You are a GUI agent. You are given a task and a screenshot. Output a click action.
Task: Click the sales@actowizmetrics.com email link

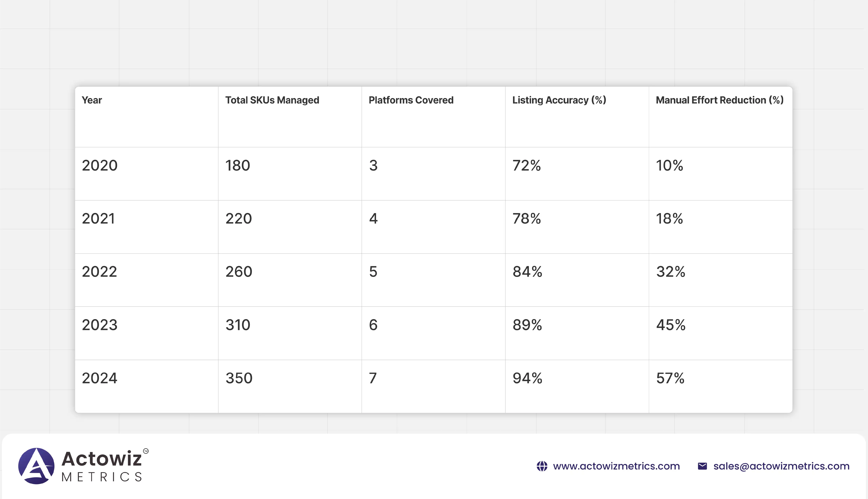(781, 466)
